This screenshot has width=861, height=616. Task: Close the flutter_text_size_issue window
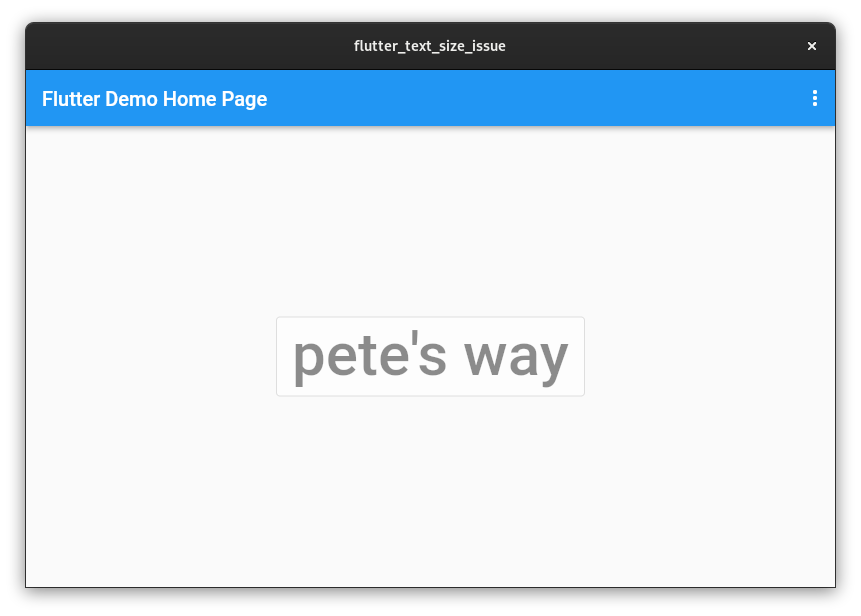tap(812, 45)
